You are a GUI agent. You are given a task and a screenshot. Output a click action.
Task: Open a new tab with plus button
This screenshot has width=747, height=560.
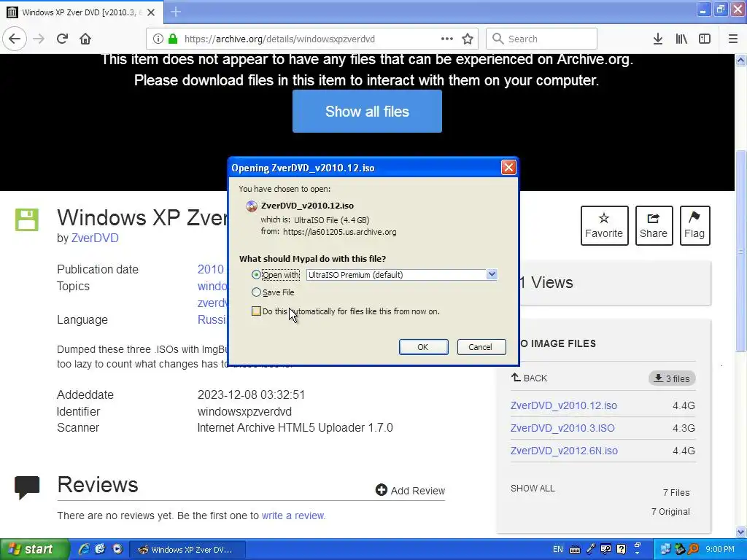point(176,12)
